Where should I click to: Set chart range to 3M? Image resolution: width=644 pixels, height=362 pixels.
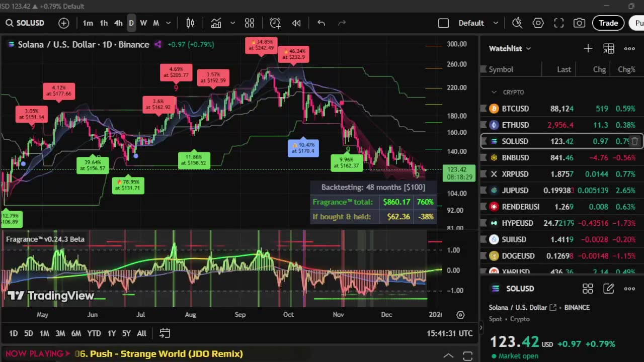[x=60, y=333]
